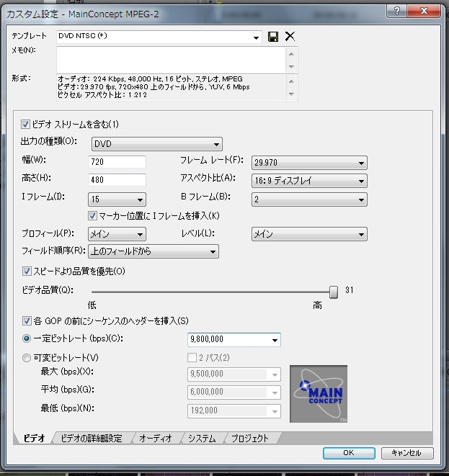Open the 出力の種類 DVD dropdown
Image resolution: width=449 pixels, height=476 pixels.
coord(157,144)
